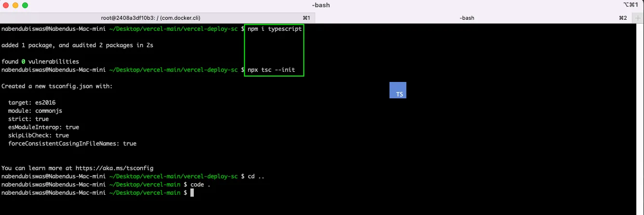
Task: Switch to the com.docker.cli terminal tab
Action: click(157, 17)
